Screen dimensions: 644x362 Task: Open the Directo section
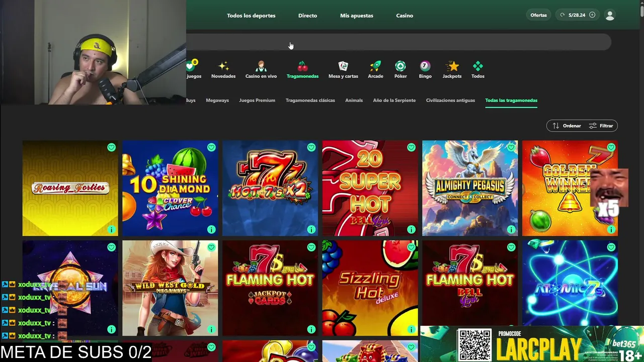click(x=307, y=16)
